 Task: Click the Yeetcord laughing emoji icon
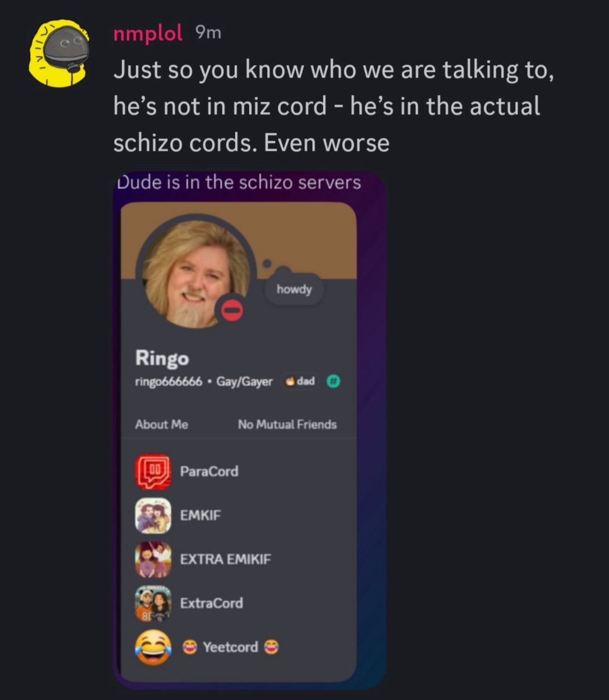click(153, 647)
